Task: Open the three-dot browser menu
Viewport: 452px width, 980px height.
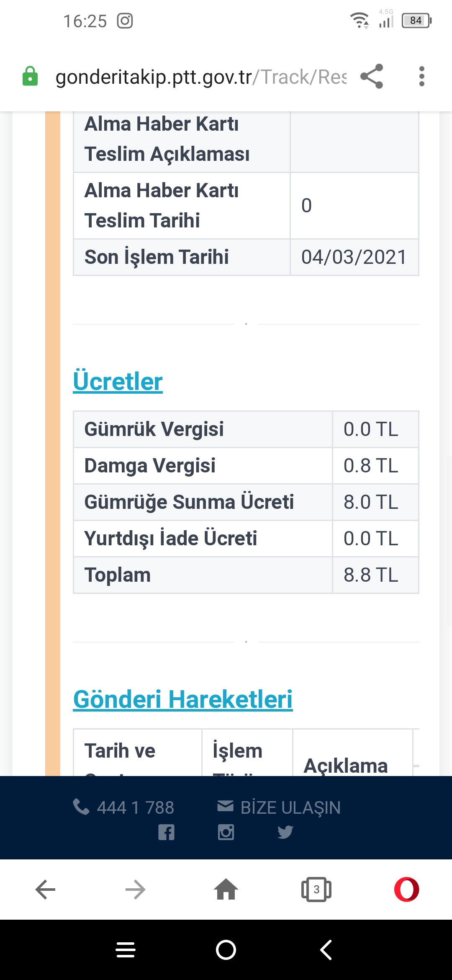Action: pos(421,76)
